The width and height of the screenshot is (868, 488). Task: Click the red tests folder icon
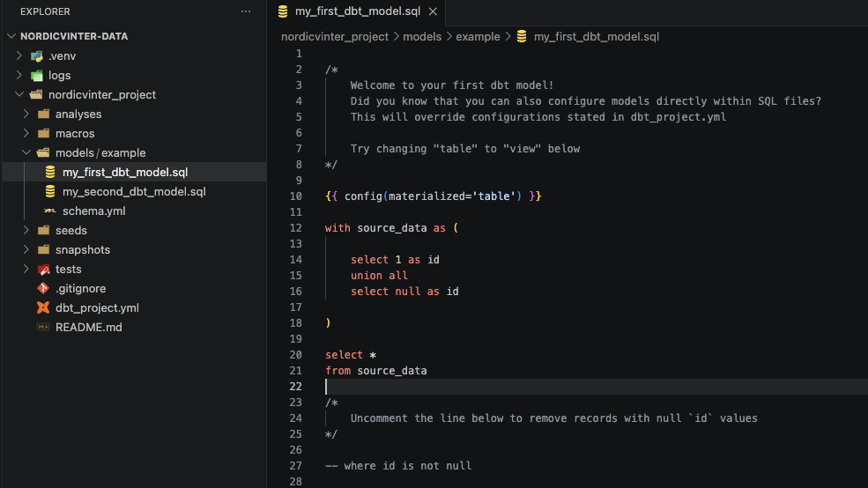pyautogui.click(x=44, y=270)
